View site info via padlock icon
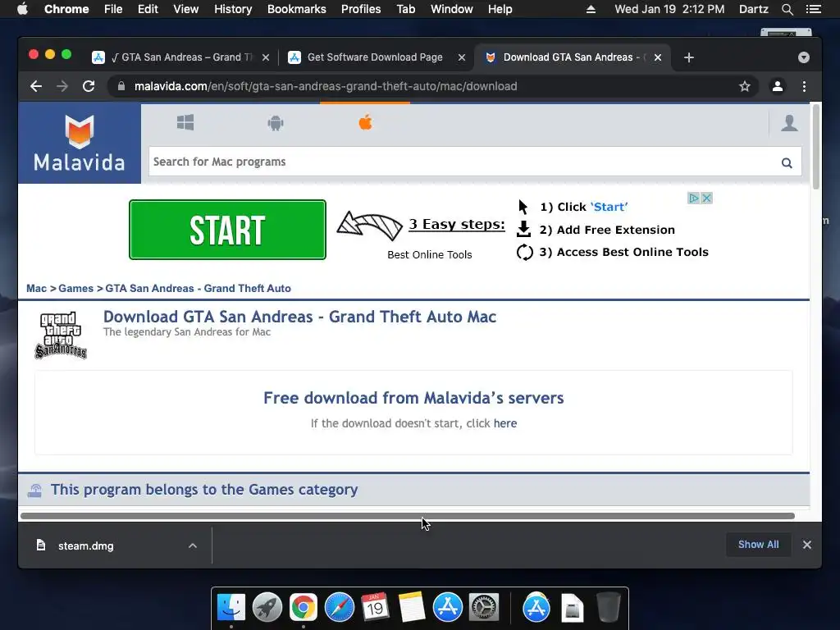Screen dimensions: 840x630 (121, 86)
